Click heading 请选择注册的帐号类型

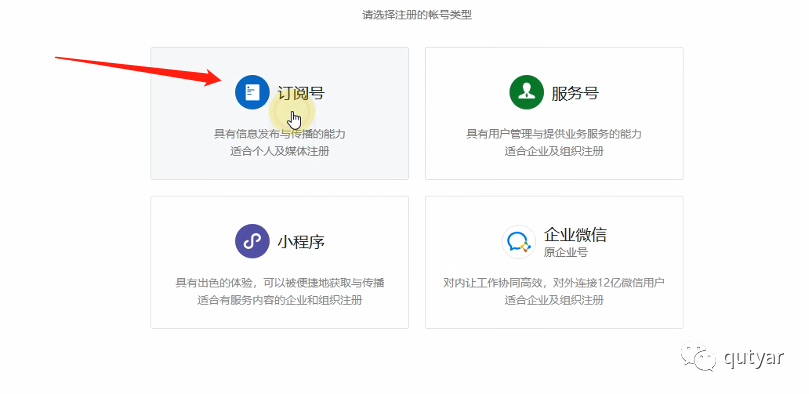(417, 15)
